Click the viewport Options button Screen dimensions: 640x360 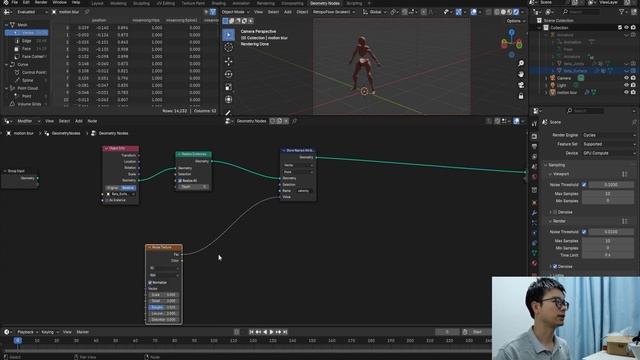[516, 21]
